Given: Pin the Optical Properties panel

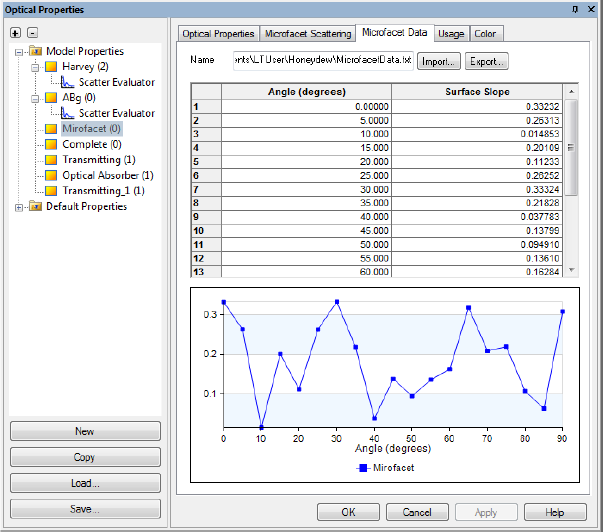Looking at the screenshot, I should (x=575, y=9).
